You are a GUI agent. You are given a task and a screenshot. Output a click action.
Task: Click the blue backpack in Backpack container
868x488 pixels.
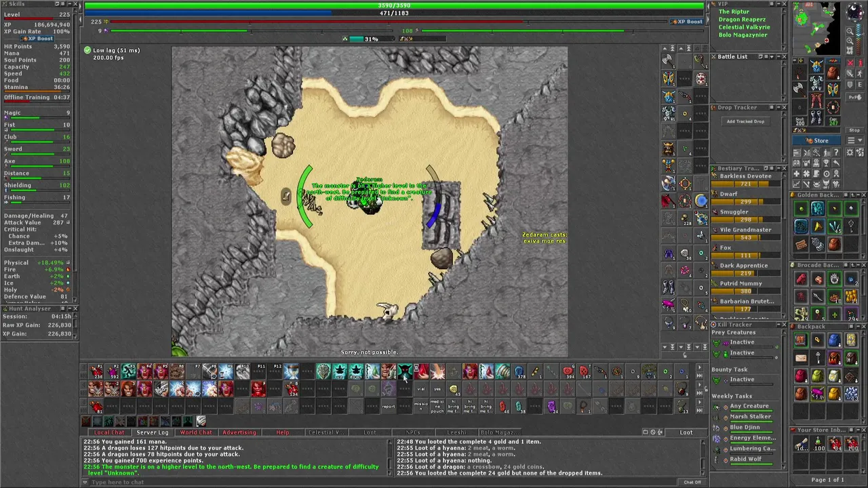(835, 340)
